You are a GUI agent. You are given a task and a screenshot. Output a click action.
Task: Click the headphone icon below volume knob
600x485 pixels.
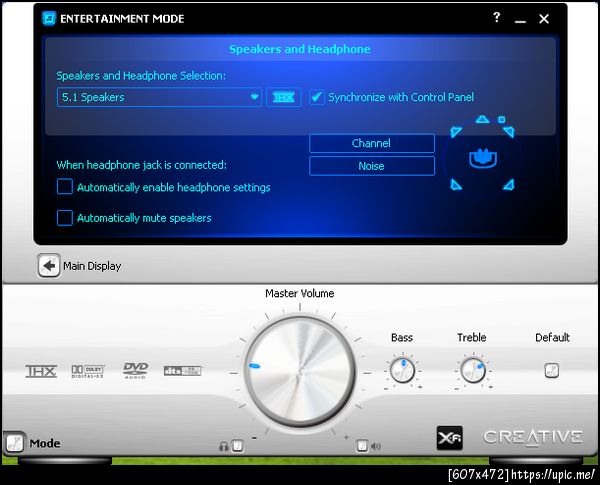click(224, 446)
